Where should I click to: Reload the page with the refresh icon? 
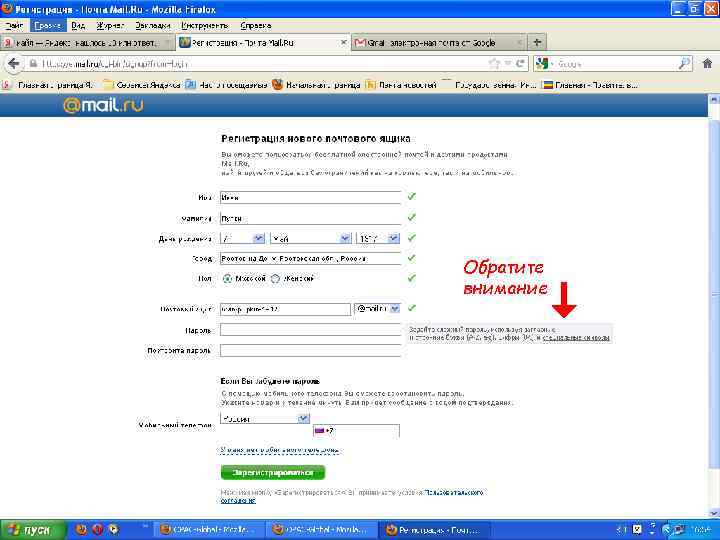520,64
